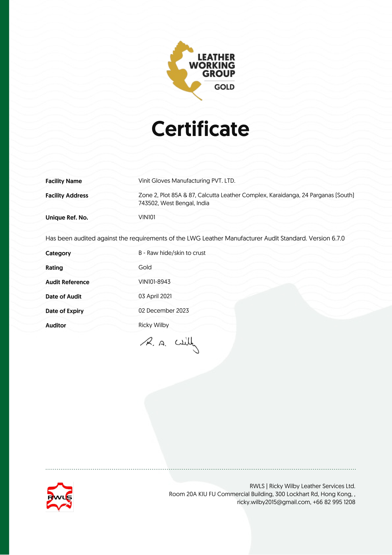Screen dimensions: 392x555
Task: Click address line 'Zone 2, Plot 85A & 87'
Action: click(246, 195)
